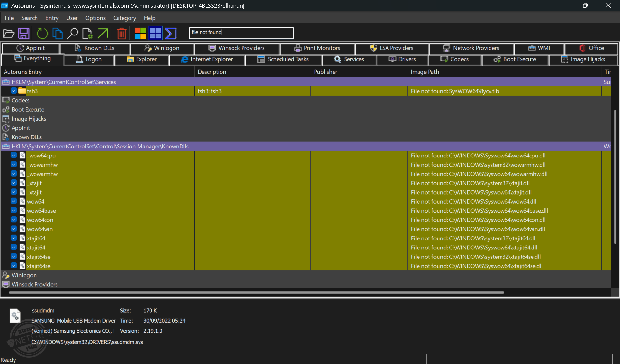Click the ssudmdm driver file icon in details pane

coord(15,316)
